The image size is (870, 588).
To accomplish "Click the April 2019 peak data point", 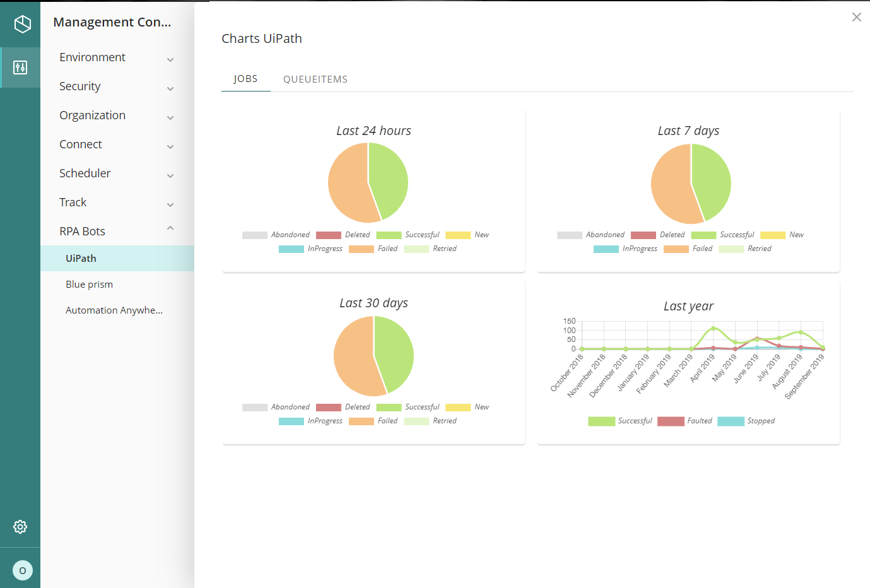I will click(714, 328).
